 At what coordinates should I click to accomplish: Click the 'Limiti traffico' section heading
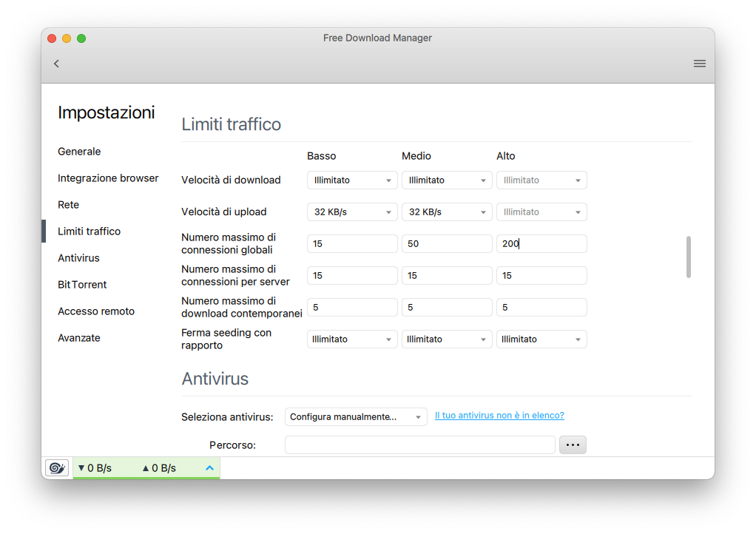(231, 124)
